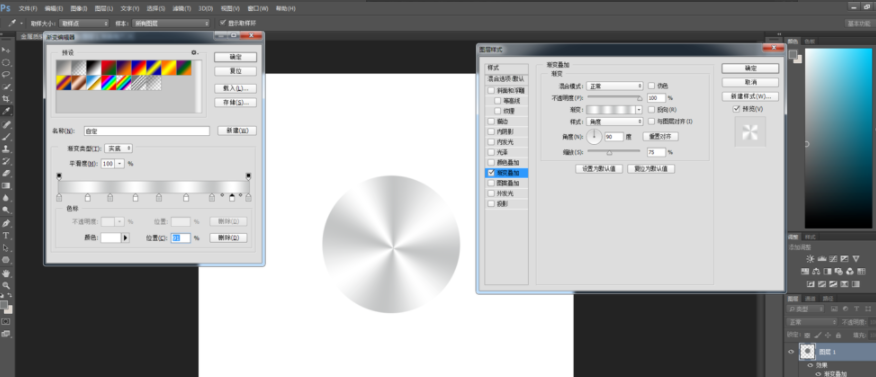
Task: Enable 光泽 style checkbox
Action: coord(491,152)
